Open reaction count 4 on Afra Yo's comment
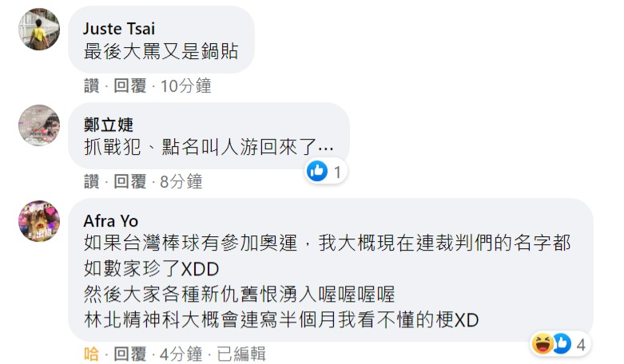624x364 pixels. pos(581,345)
